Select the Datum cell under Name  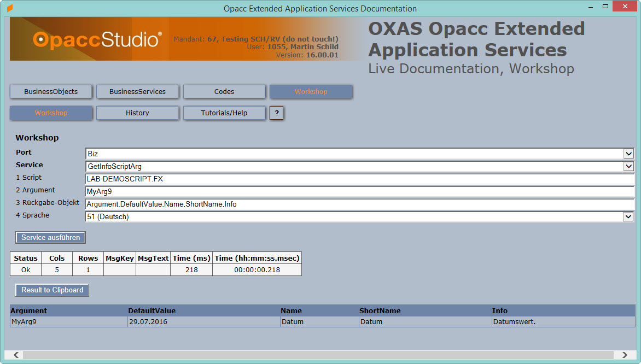point(320,322)
